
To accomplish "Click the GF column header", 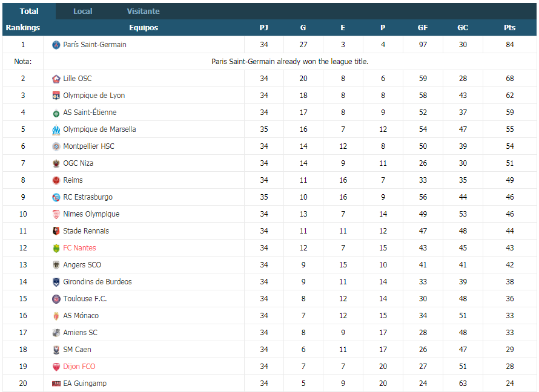I will tap(423, 27).
